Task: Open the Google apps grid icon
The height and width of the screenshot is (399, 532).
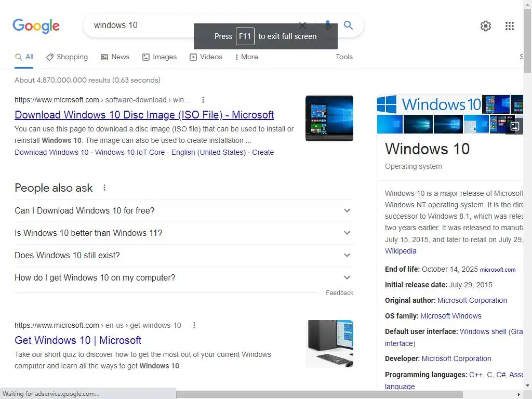Action: [x=509, y=26]
